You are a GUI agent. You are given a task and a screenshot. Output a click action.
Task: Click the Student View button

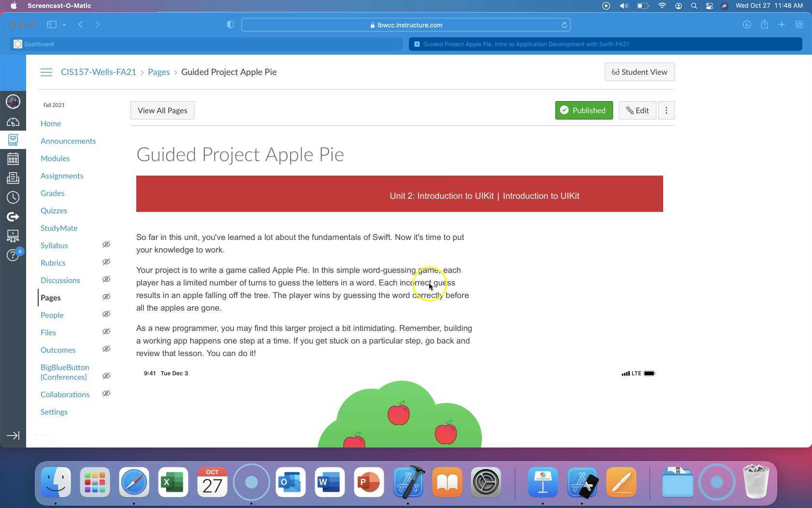coord(639,72)
